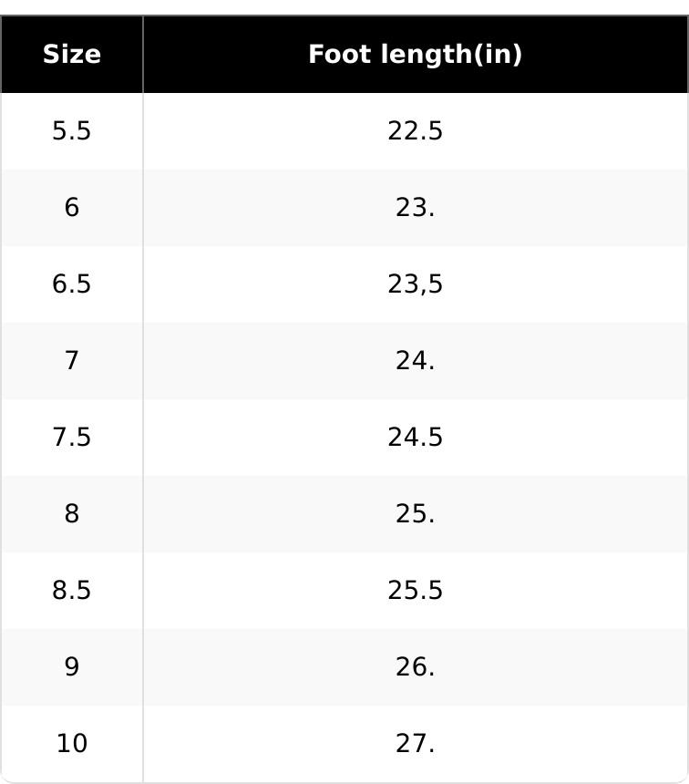Click the Size column header

(71, 55)
